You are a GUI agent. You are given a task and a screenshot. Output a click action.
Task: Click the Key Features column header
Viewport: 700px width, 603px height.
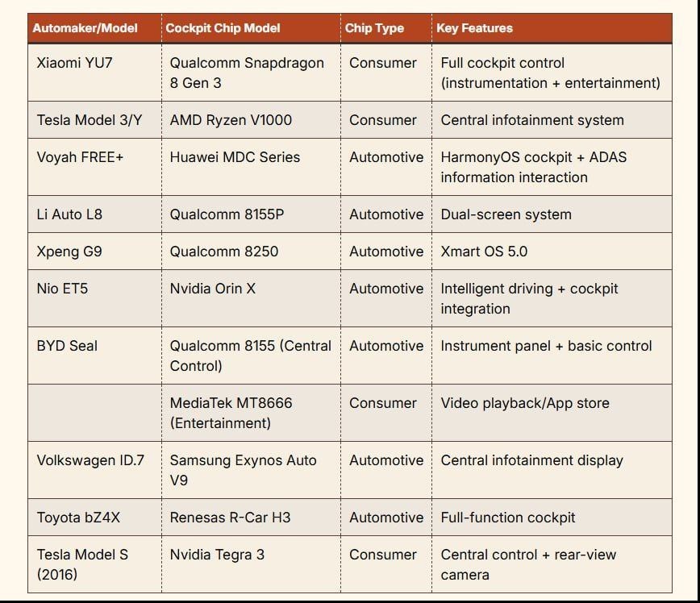coord(552,28)
